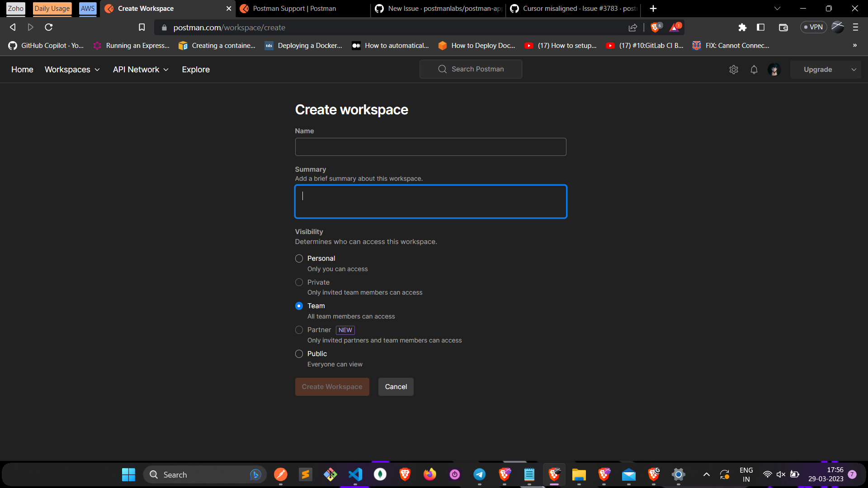Click the share page icon in address bar
The width and height of the screenshot is (868, 488).
[x=632, y=28]
